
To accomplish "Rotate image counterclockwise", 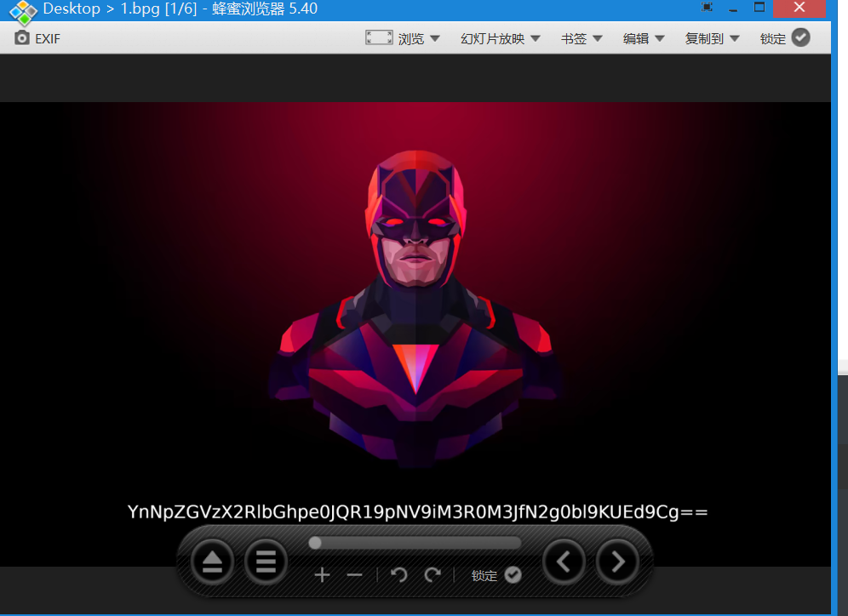I will tap(398, 575).
